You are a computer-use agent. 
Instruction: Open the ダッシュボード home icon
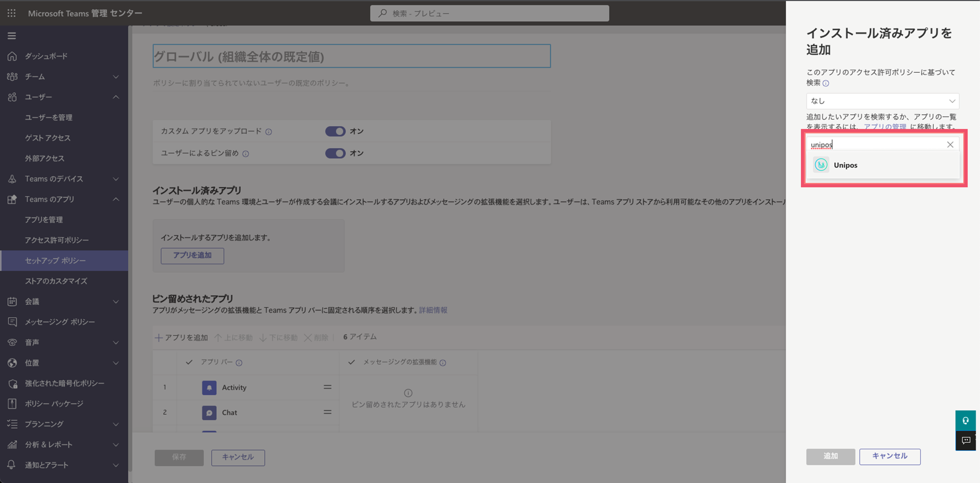[12, 56]
